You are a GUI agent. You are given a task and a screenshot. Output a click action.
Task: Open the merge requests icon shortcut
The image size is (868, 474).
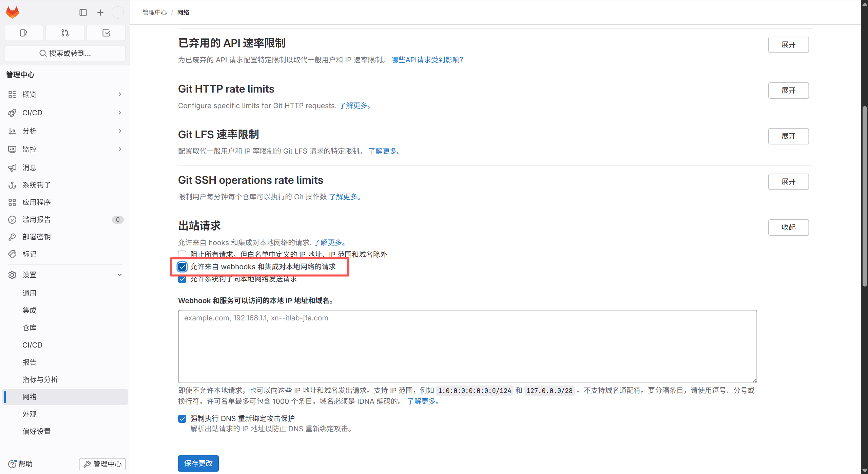click(65, 33)
